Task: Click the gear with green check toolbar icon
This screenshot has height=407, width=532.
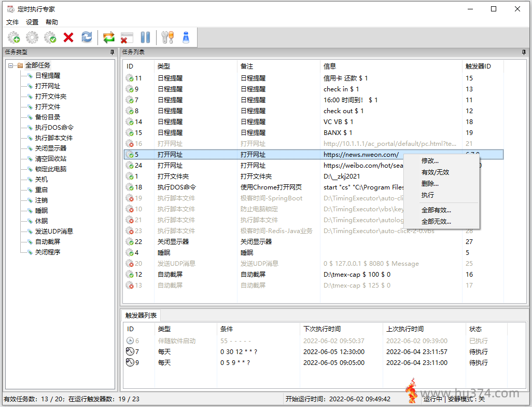Action: [50, 37]
